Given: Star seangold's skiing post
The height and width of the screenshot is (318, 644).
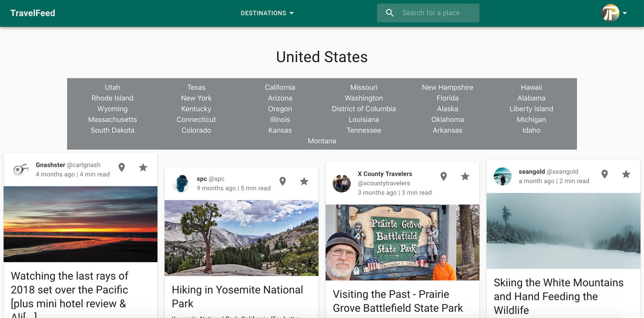Looking at the screenshot, I should tap(626, 174).
